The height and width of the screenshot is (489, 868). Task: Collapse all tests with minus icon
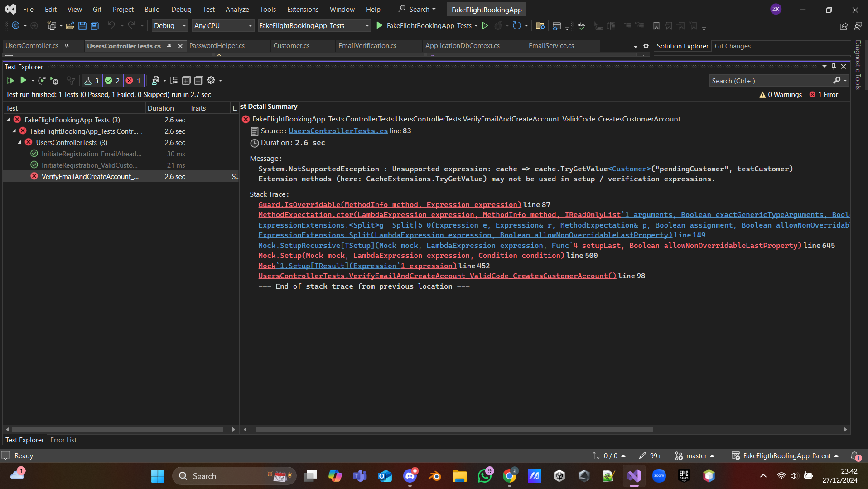point(198,81)
